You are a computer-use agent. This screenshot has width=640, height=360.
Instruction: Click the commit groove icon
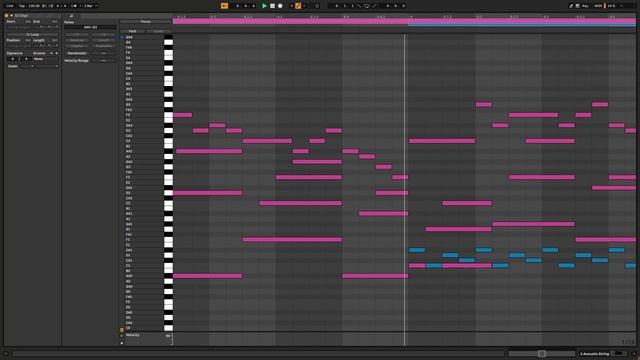[56, 53]
